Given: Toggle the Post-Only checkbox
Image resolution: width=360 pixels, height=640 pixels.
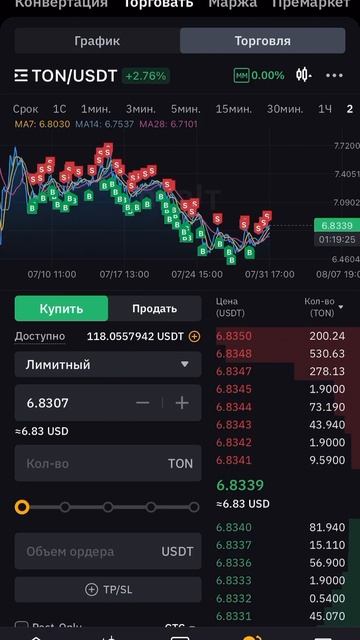Looking at the screenshot, I should pos(21,627).
